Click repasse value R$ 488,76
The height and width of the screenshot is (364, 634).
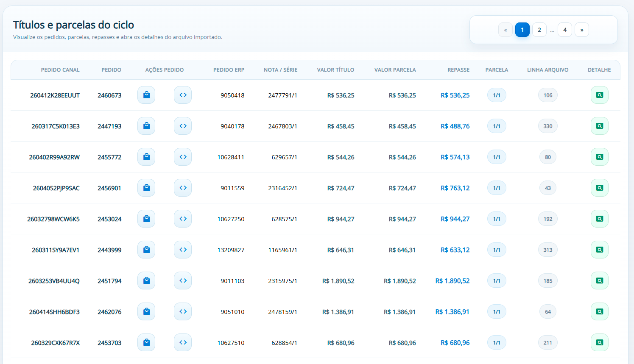(x=455, y=126)
